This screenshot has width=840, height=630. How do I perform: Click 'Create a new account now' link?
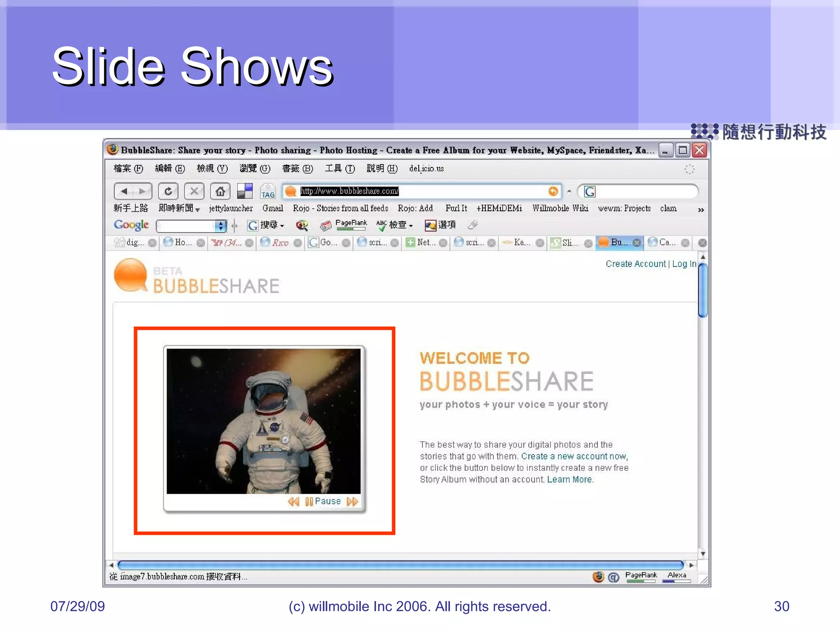(574, 456)
